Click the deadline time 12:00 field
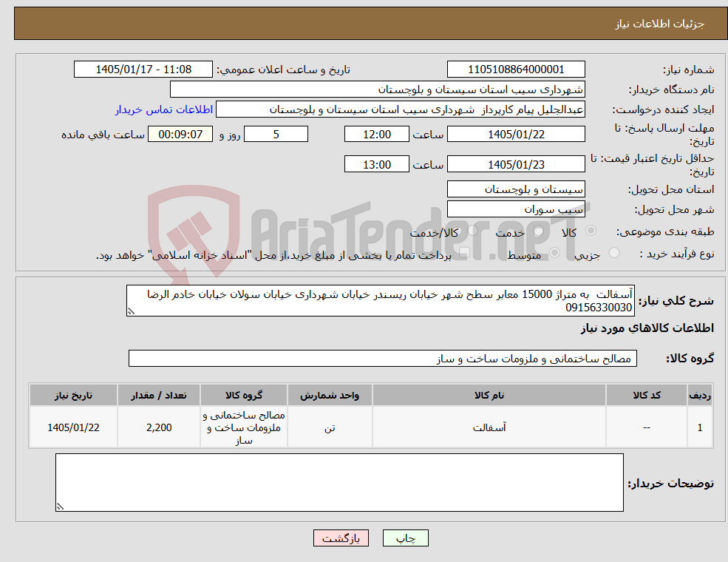The height and width of the screenshot is (562, 728). (x=376, y=135)
